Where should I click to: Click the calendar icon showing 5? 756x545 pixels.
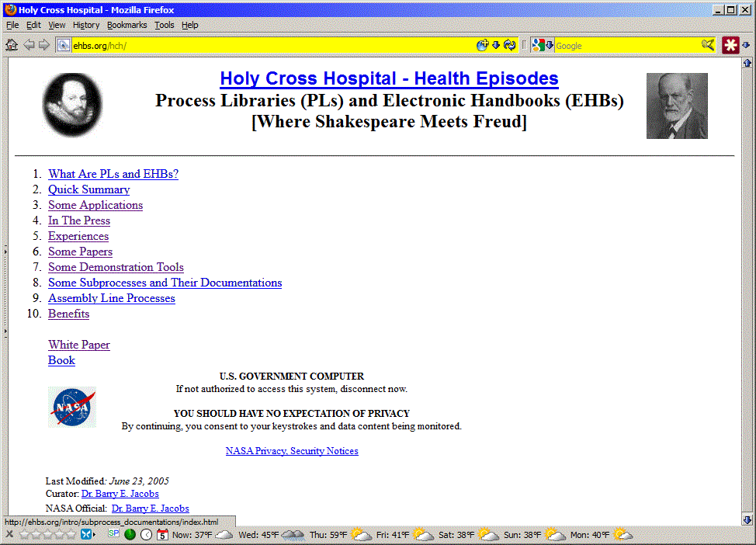162,534
